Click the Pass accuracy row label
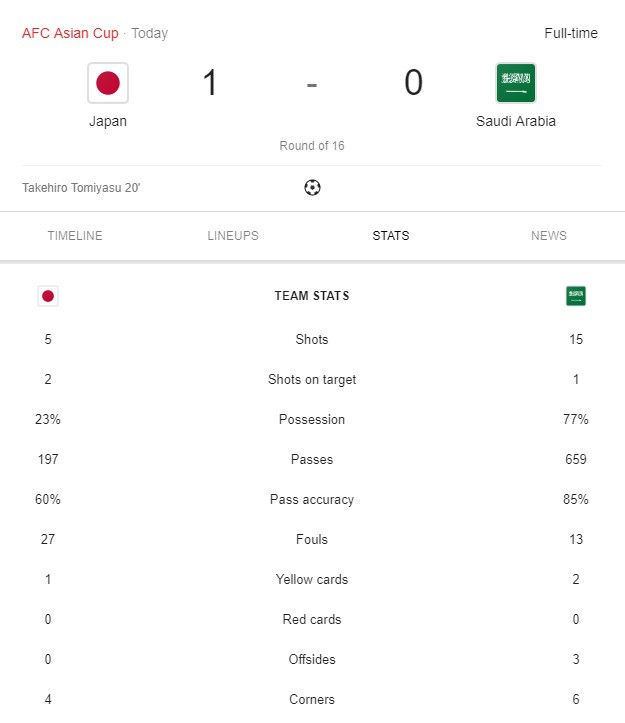Viewport: 625px width, 723px height. [312, 499]
